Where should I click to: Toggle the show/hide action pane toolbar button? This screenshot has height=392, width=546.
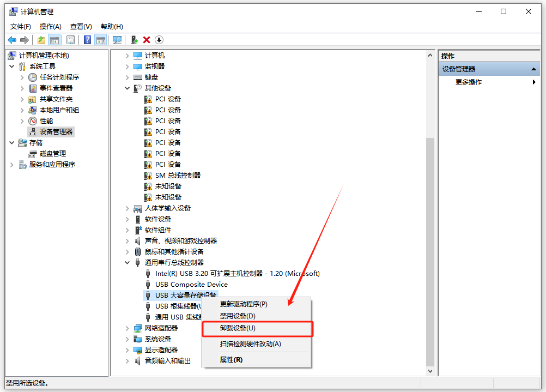(100, 40)
